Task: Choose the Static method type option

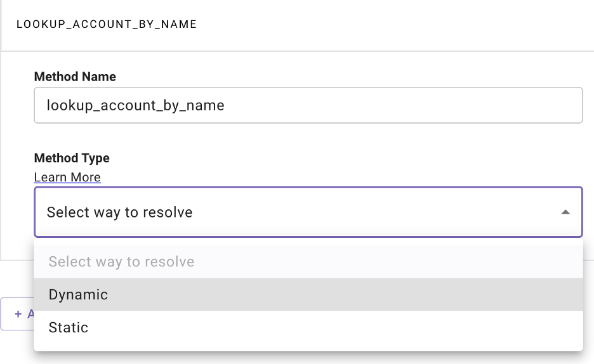Action: 308,327
